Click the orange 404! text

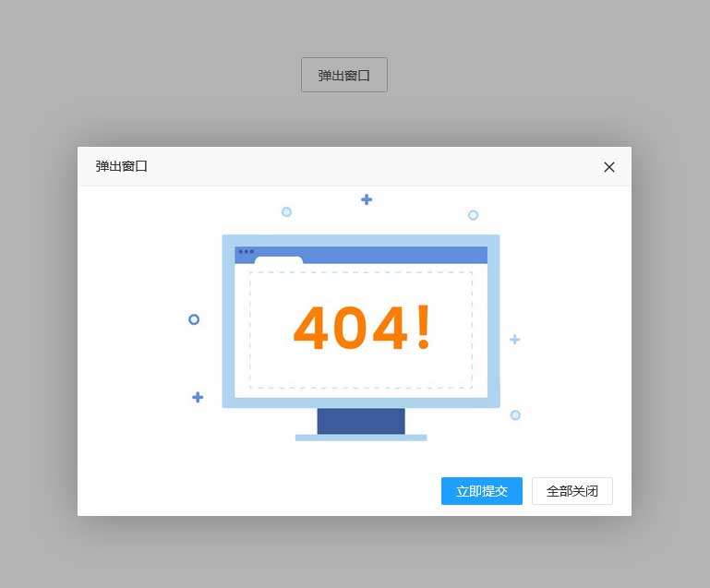(361, 328)
